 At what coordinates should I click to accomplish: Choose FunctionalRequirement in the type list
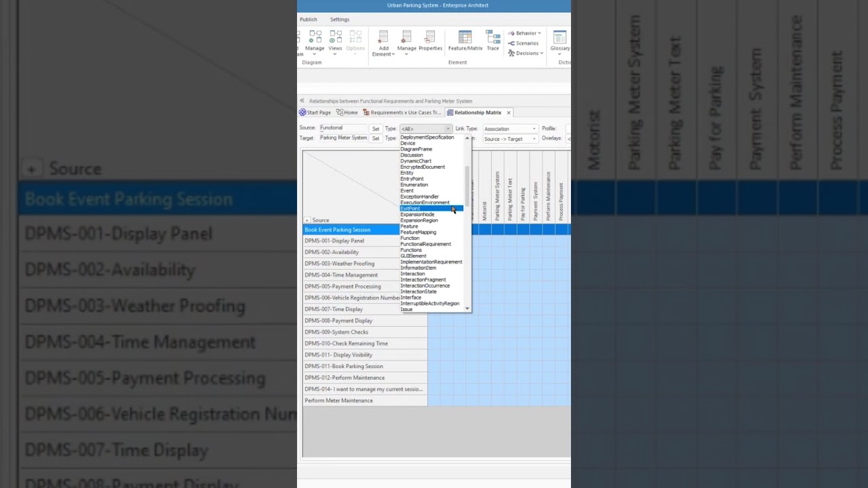[426, 244]
